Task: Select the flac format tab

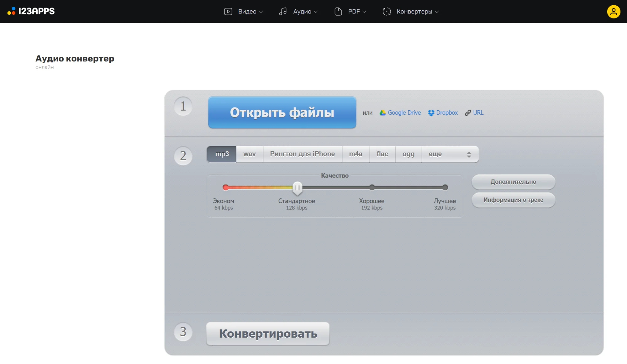Action: [x=382, y=154]
